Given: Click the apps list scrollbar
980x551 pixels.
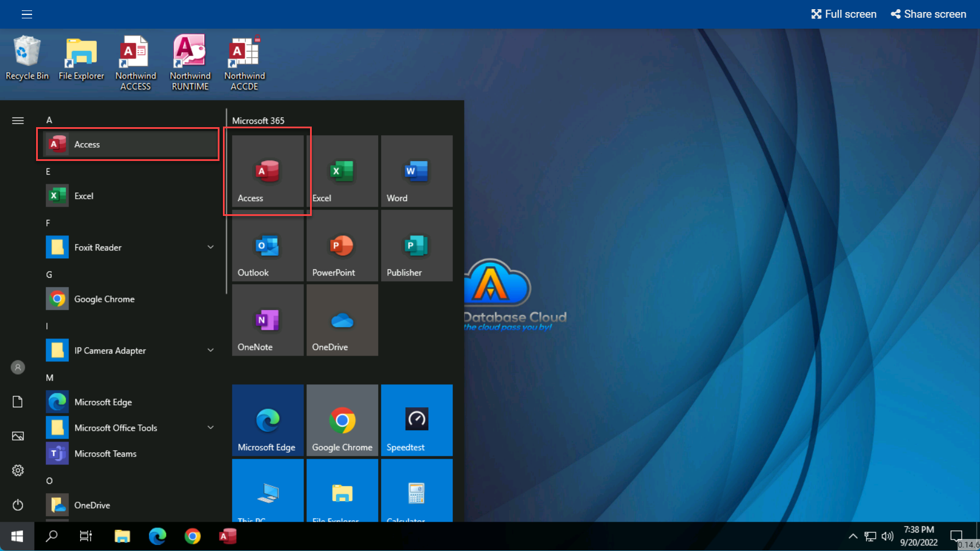Looking at the screenshot, I should coord(226,202).
